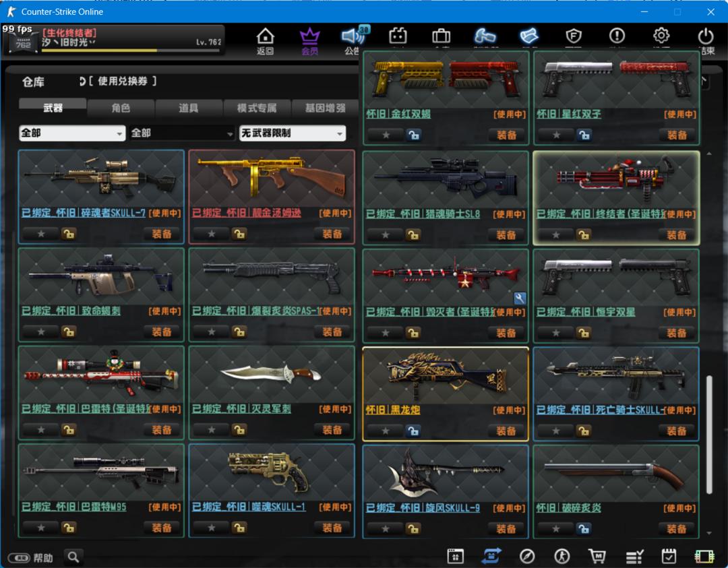The height and width of the screenshot is (568, 728).
Task: Click the blue swap-arrows icon in bottom toolbar
Action: pos(491,555)
